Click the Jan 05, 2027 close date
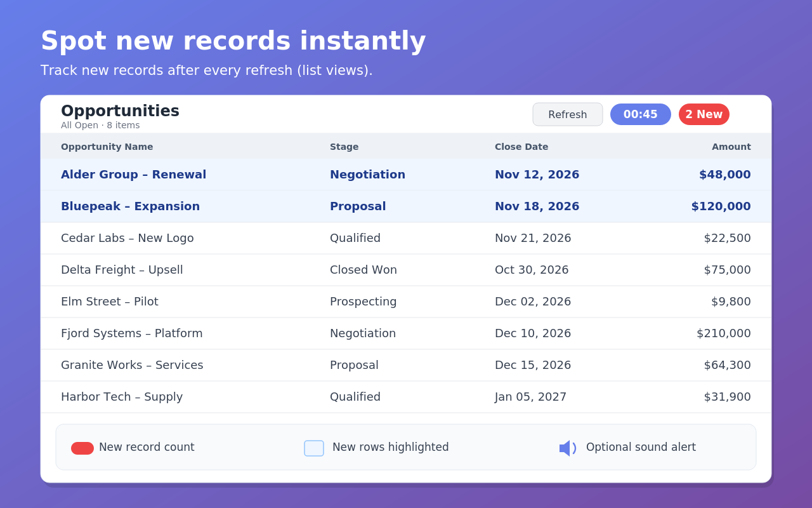This screenshot has height=508, width=812. coord(530,397)
